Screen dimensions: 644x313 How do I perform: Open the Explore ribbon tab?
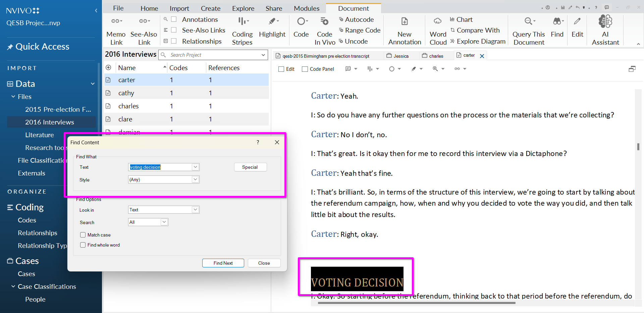[243, 8]
